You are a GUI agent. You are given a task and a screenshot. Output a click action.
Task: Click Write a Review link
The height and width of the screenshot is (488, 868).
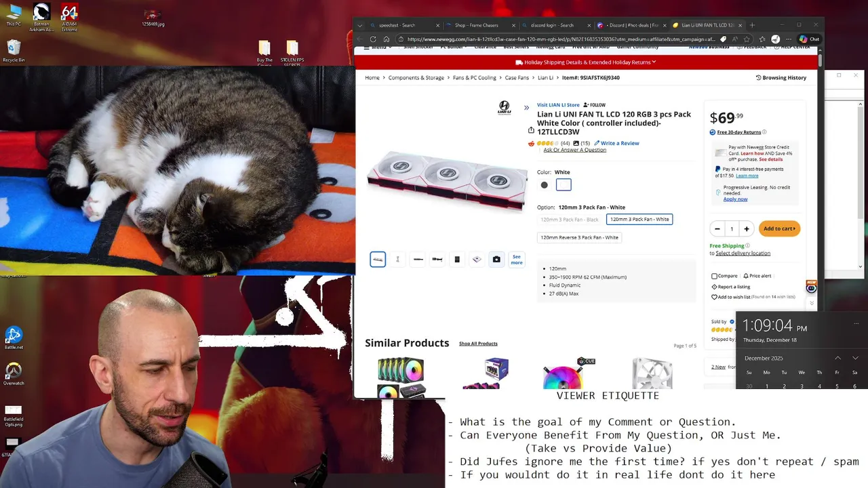click(617, 143)
